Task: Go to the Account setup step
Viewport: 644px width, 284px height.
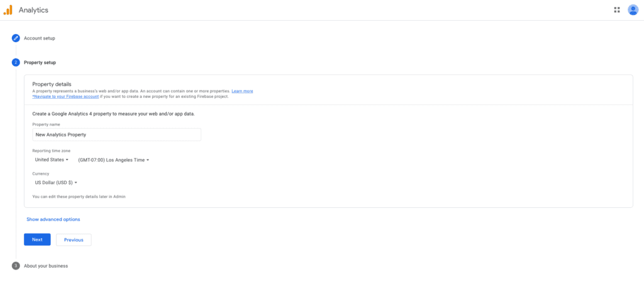Action: pyautogui.click(x=40, y=38)
